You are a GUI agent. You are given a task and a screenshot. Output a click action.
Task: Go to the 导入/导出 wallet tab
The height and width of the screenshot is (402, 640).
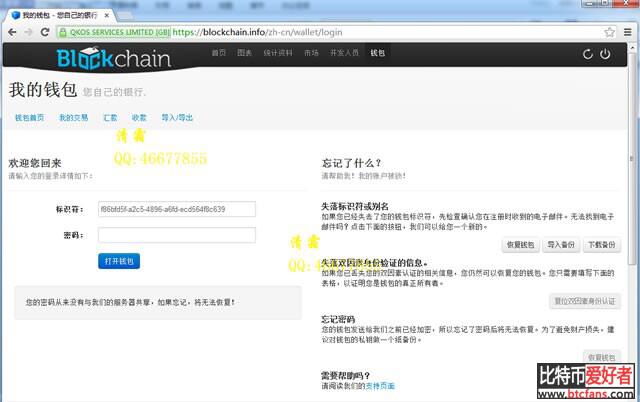(x=177, y=118)
